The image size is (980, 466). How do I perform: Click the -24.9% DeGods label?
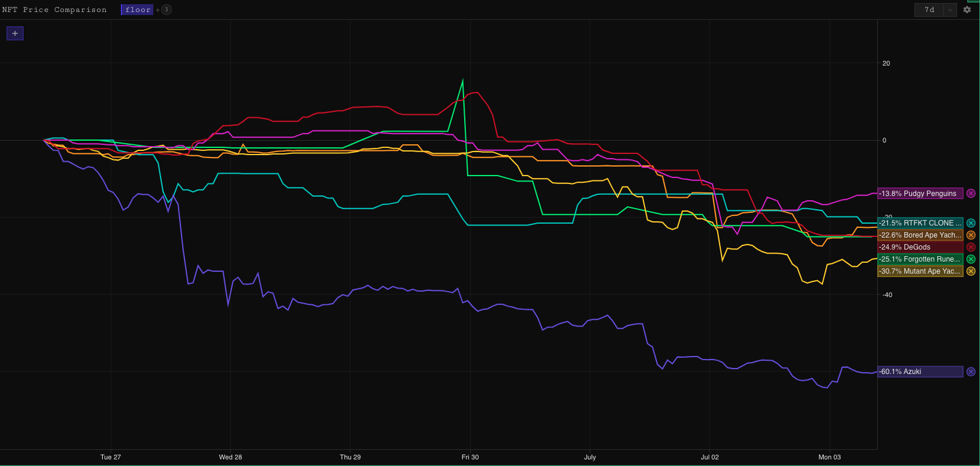[920, 247]
